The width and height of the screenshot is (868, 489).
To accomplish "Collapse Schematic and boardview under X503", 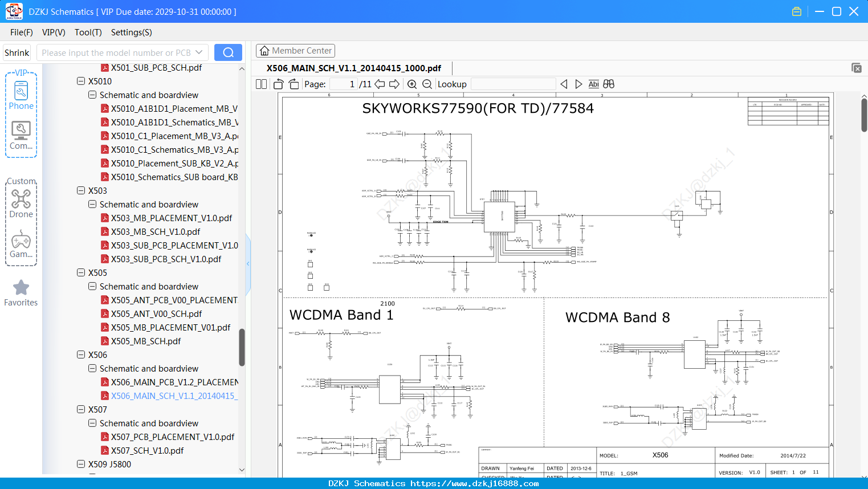I will [92, 205].
